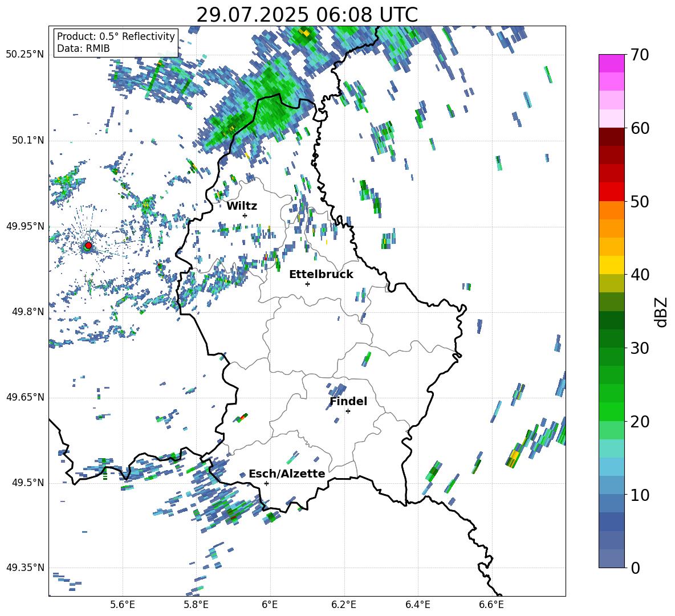Pick the slate blue swatch above 0
The image size is (675, 616).
[611, 558]
